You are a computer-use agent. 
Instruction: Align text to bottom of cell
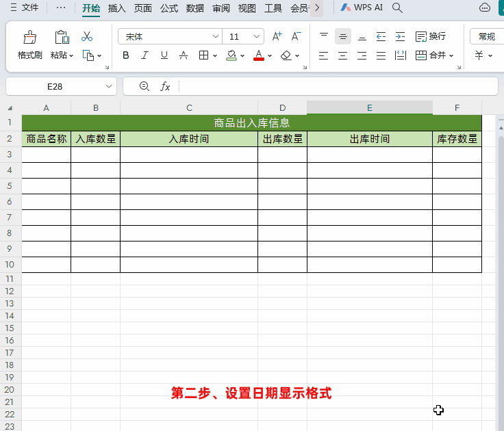pyautogui.click(x=362, y=36)
